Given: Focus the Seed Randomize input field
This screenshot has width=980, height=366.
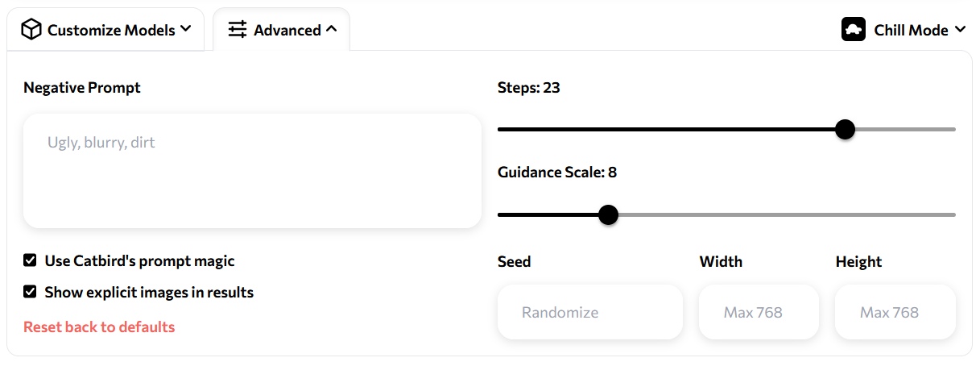Looking at the screenshot, I should pos(590,312).
